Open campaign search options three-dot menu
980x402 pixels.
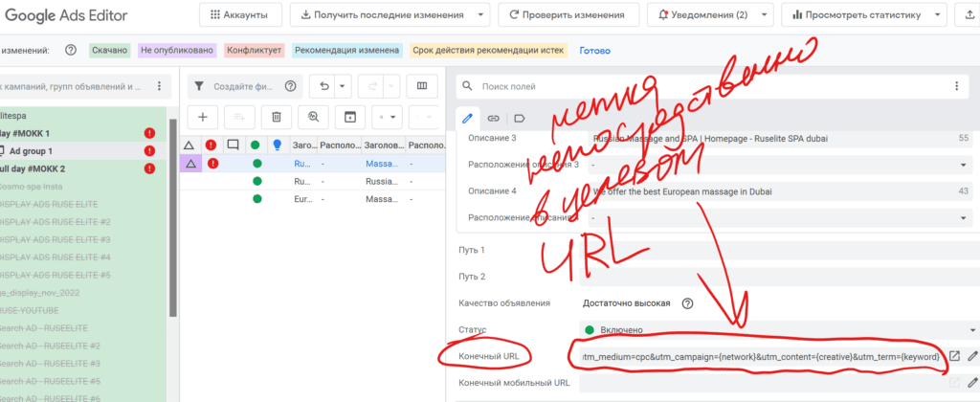coord(160,86)
